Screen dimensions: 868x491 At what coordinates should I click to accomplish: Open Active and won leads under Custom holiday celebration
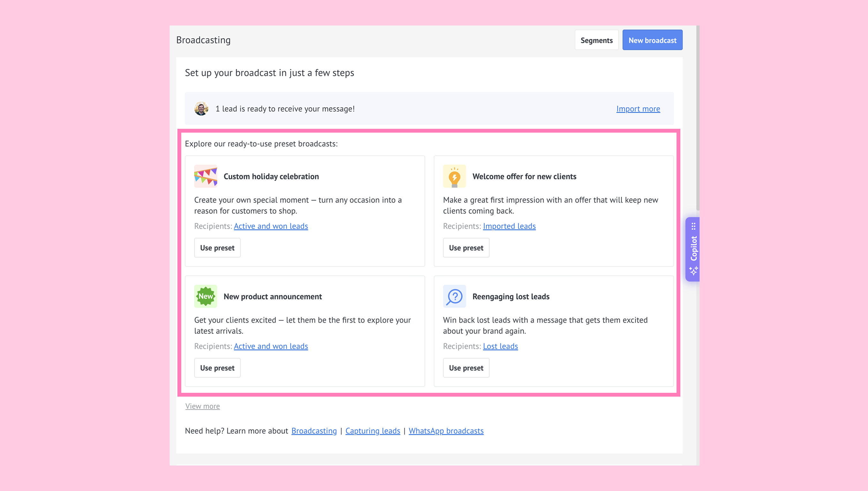pos(271,226)
